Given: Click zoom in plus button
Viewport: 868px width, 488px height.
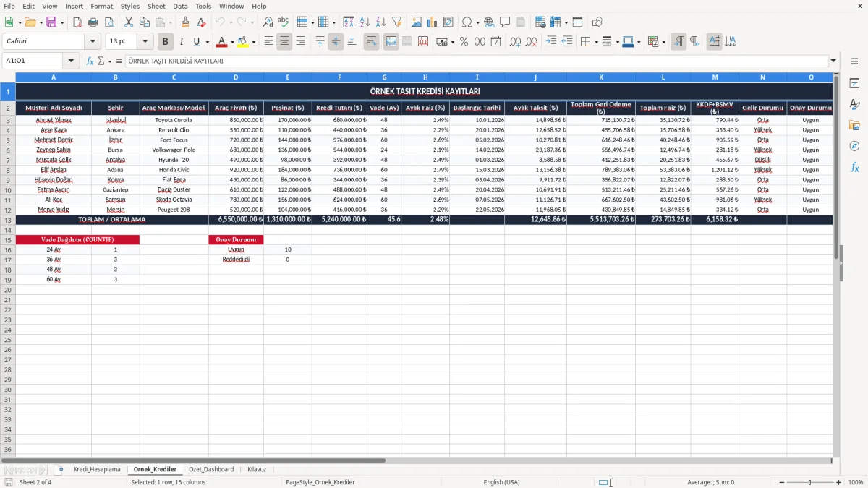Looking at the screenshot, I should (838, 482).
